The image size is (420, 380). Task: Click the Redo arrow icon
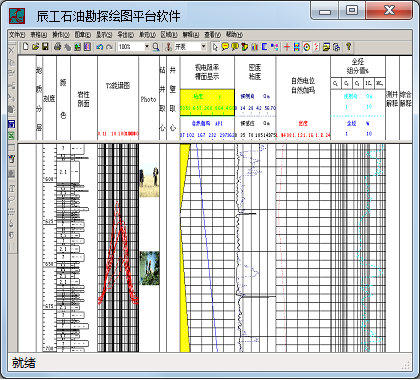point(109,47)
